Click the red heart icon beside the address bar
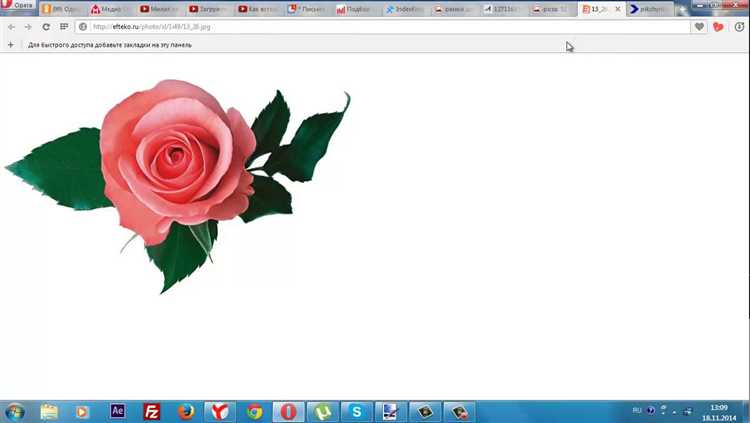Viewport: 750px width, 423px height. 718,27
